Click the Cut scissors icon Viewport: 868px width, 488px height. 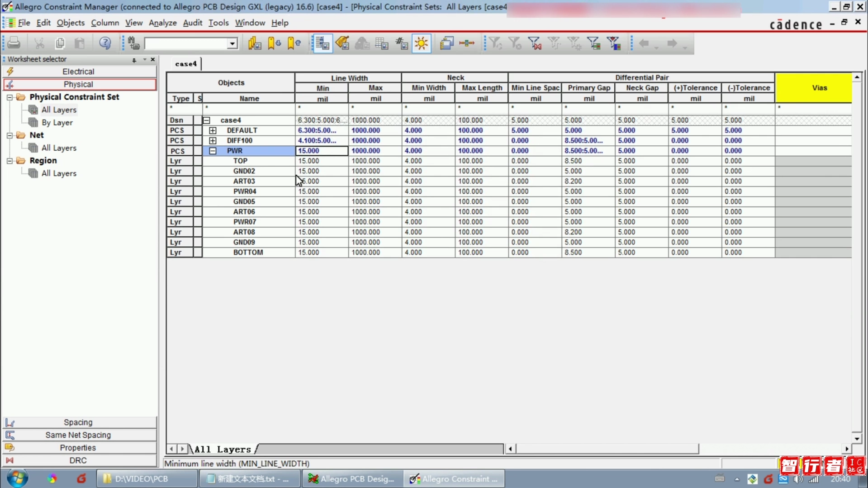[39, 43]
